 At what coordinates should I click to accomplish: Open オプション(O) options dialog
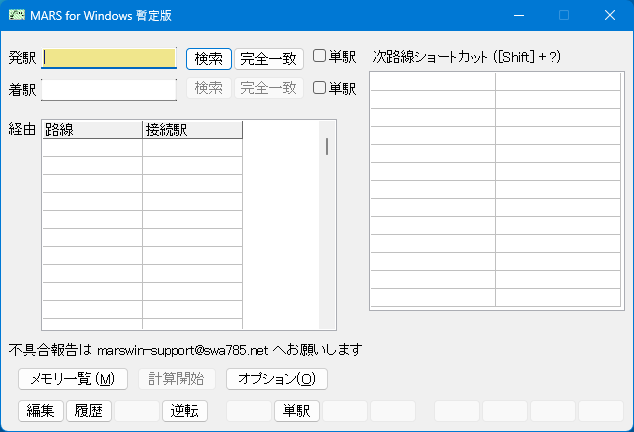pyautogui.click(x=277, y=379)
